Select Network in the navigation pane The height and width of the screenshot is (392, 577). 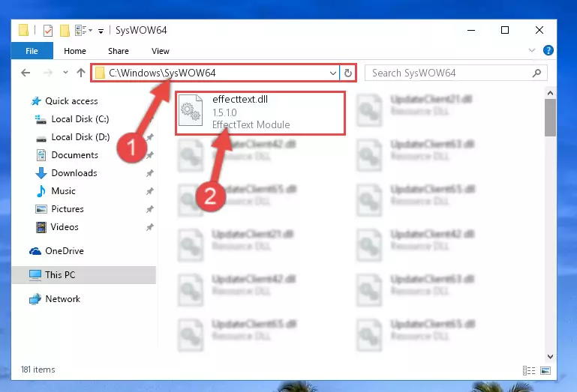point(62,298)
